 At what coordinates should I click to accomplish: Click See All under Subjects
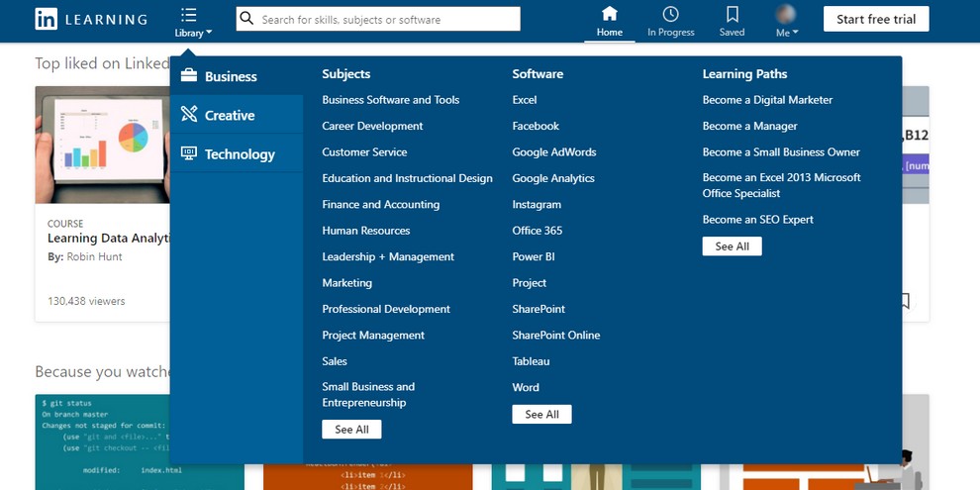pyautogui.click(x=351, y=430)
